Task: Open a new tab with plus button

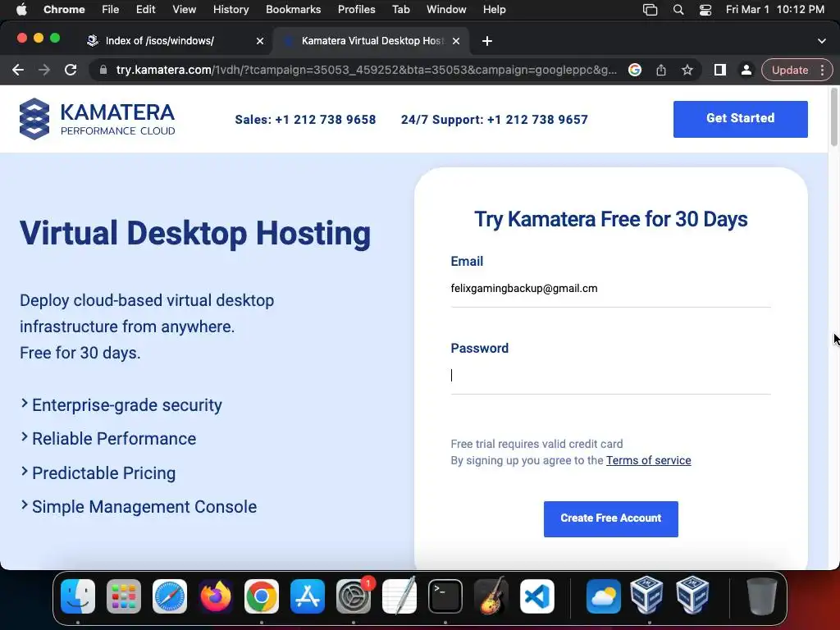Action: pos(487,41)
